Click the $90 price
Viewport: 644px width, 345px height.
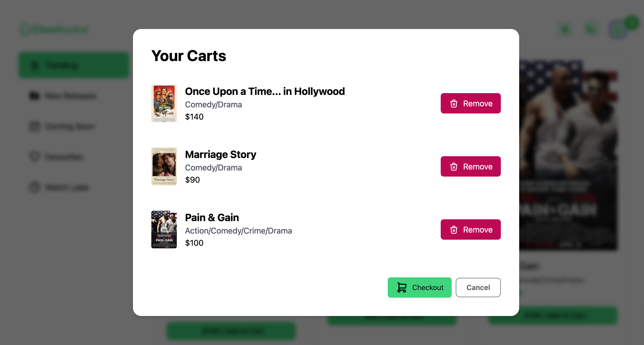pos(193,180)
